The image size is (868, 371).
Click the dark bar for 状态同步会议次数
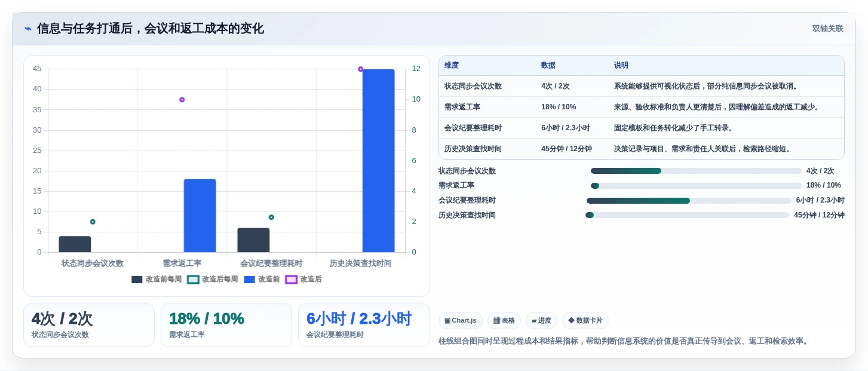pyautogui.click(x=75, y=244)
